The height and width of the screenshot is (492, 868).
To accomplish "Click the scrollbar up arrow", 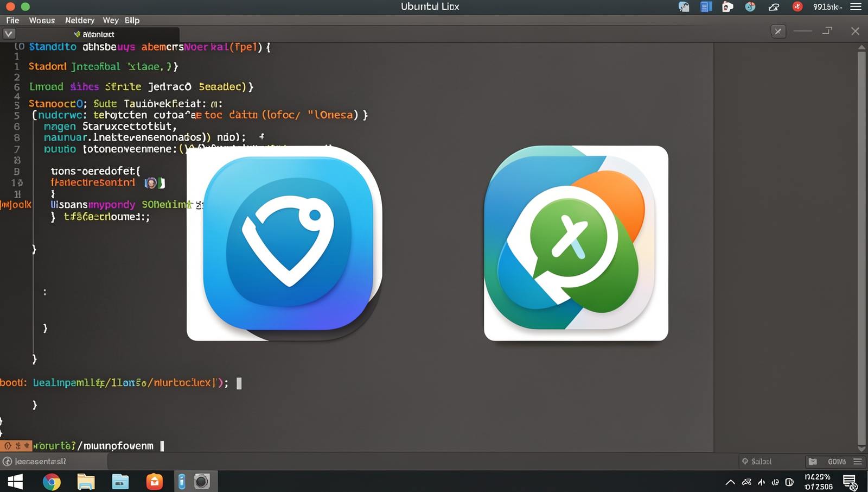I will click(861, 47).
